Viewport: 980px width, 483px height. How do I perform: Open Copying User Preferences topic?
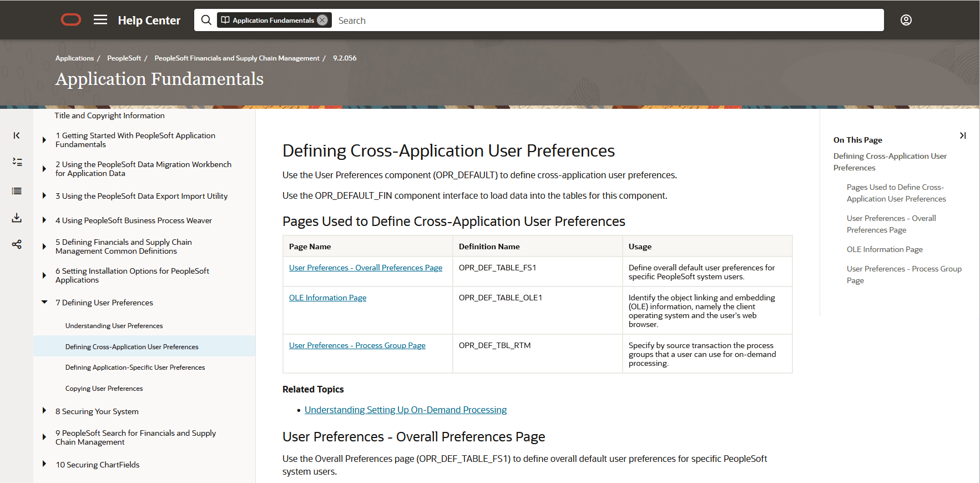104,389
